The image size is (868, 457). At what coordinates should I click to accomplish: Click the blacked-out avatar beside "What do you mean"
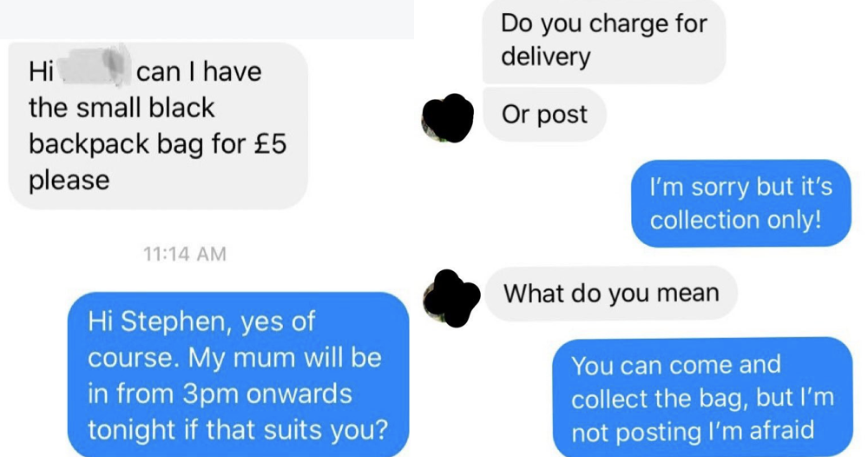(451, 298)
